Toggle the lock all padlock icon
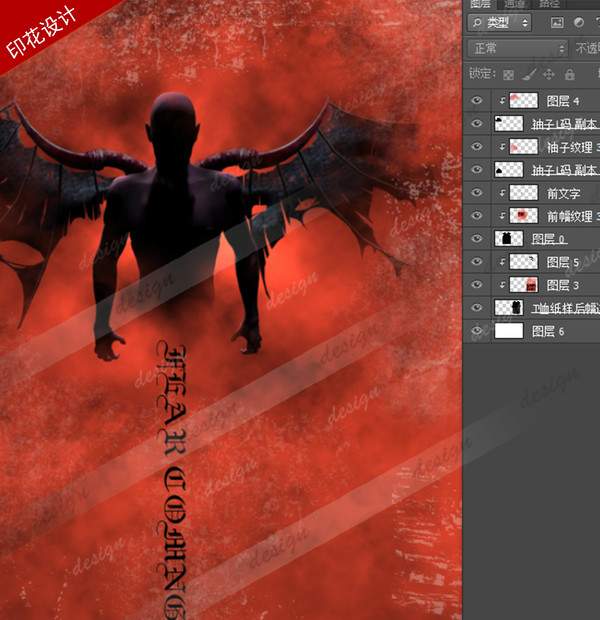Screen dimensions: 600x620 tap(570, 74)
